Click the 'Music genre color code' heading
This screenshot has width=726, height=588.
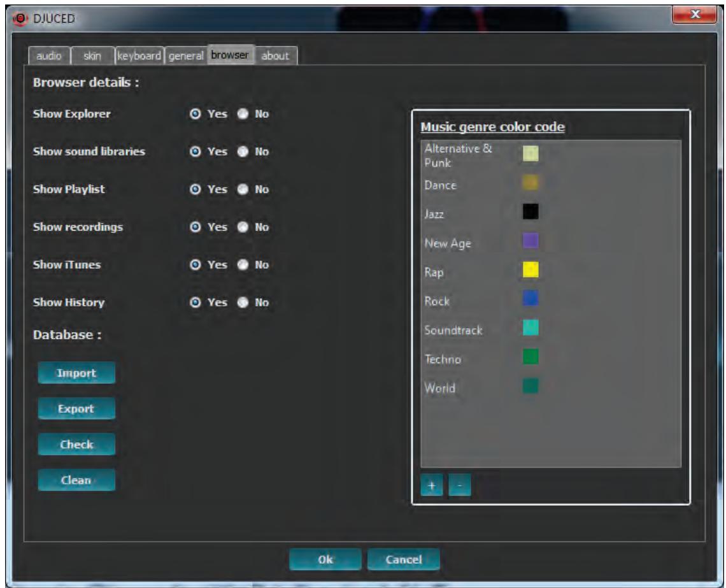(x=493, y=127)
